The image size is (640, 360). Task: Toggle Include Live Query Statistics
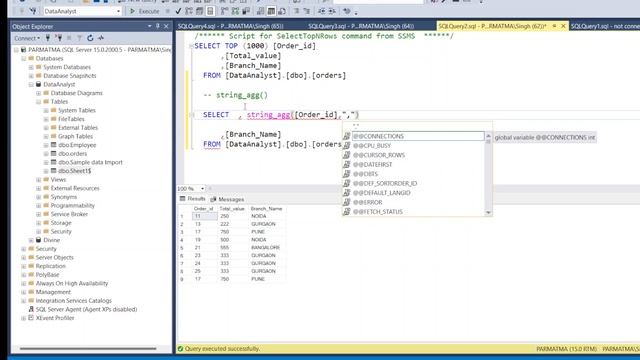pyautogui.click(x=235, y=11)
